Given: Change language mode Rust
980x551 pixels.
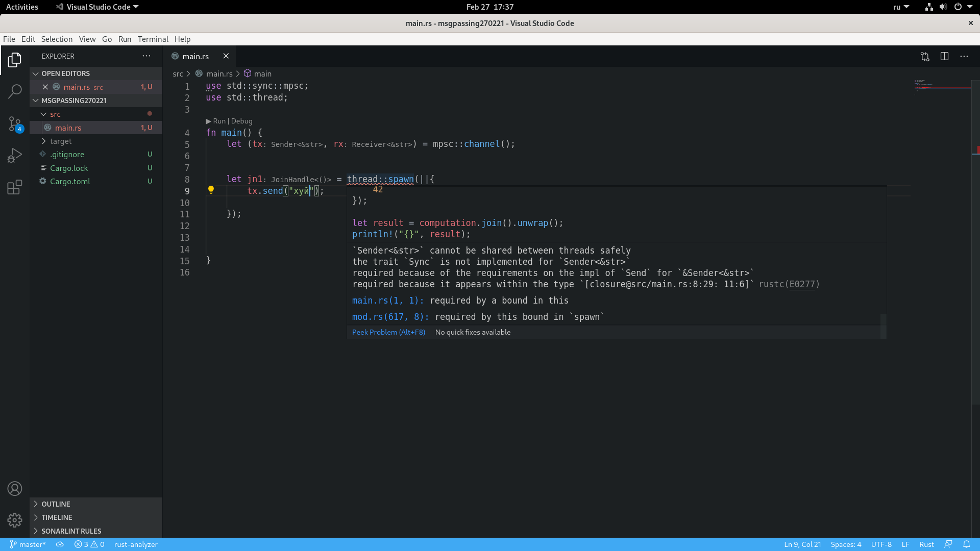Looking at the screenshot, I should tap(926, 544).
